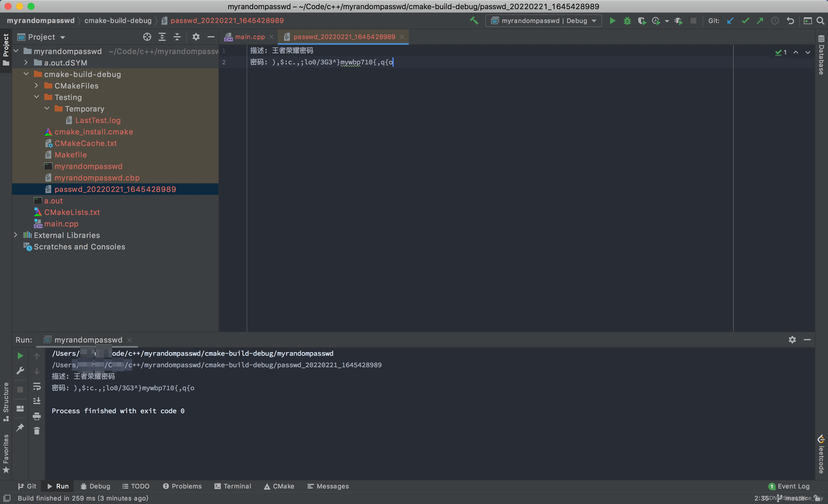828x504 pixels.
Task: Click the green Run button in toolbar
Action: point(612,21)
